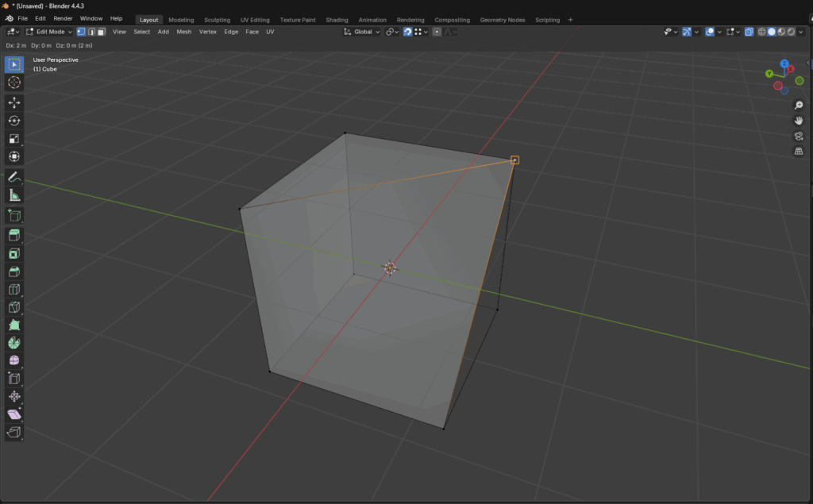Switch to Geometry Nodes workspace tab

pos(502,20)
